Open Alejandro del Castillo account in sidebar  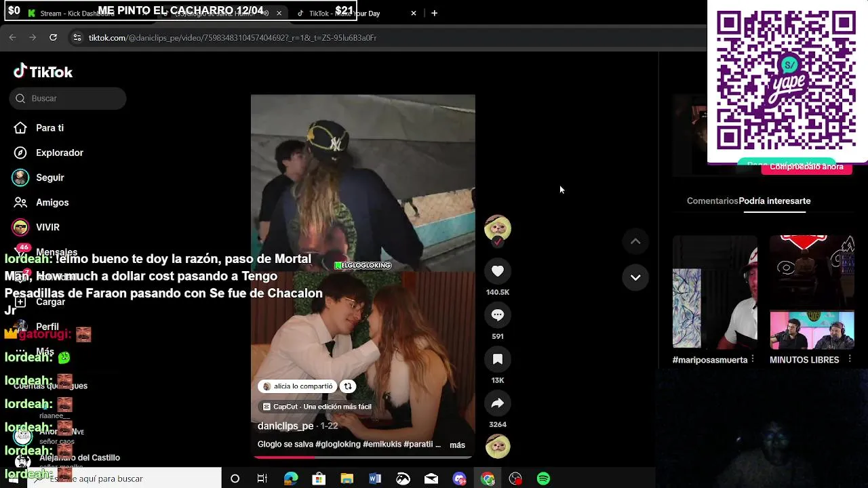tap(68, 460)
